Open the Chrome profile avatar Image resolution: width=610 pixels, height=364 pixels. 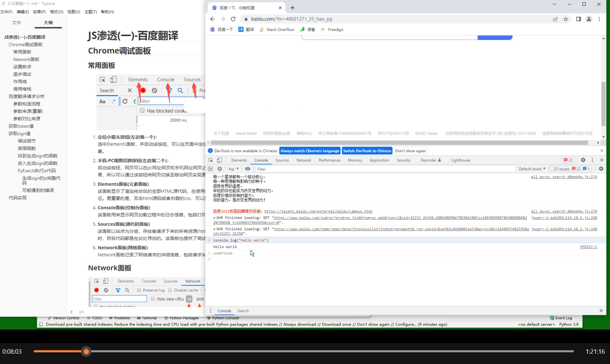click(x=589, y=19)
